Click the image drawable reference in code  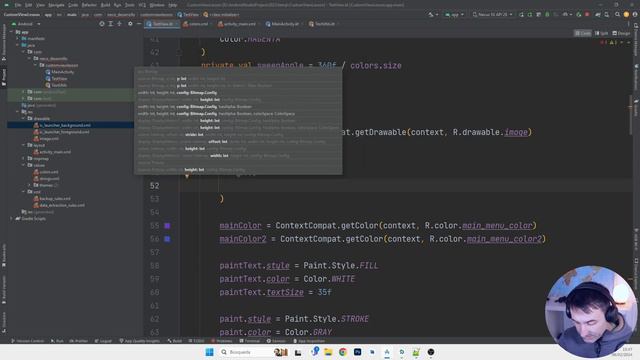[516, 132]
